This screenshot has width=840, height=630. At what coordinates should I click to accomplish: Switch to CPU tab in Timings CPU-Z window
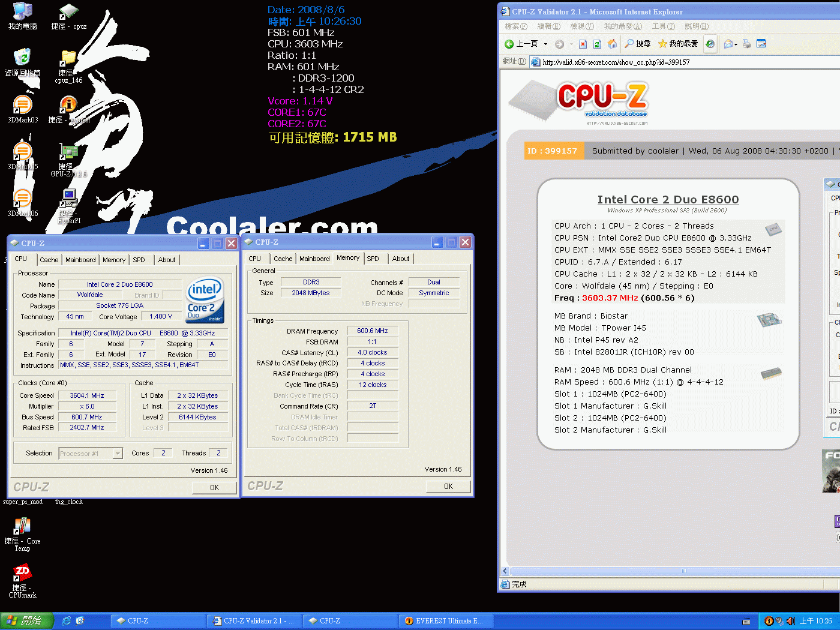(255, 259)
